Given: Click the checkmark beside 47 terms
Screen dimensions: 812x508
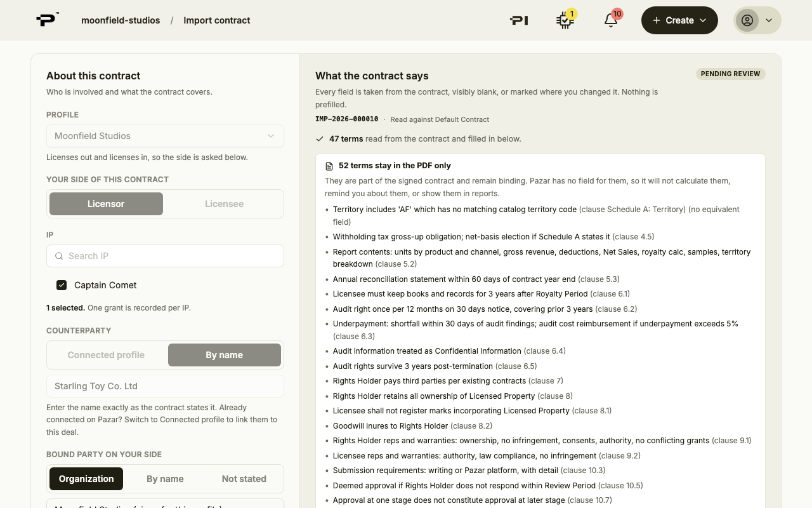Looking at the screenshot, I should (320, 139).
